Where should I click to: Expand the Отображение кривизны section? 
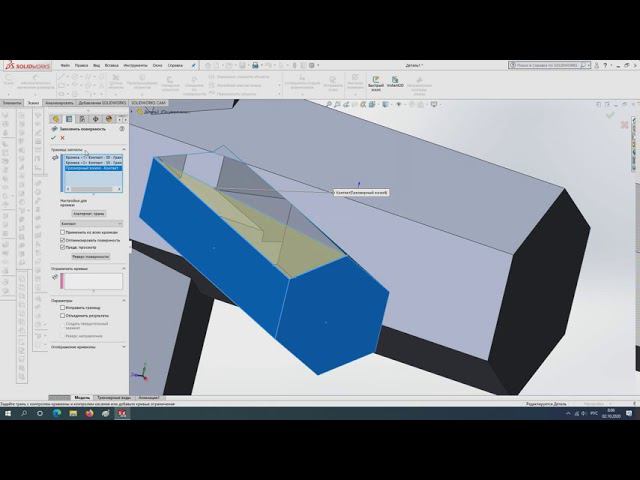click(124, 347)
